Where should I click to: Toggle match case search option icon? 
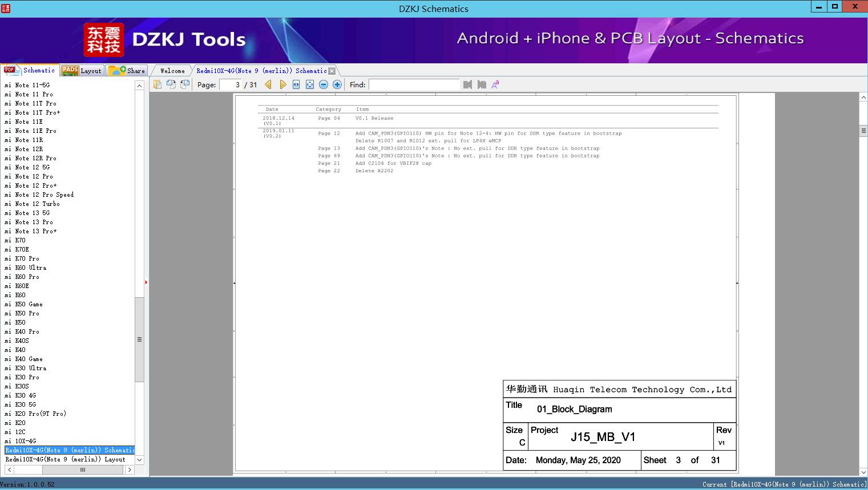click(x=495, y=84)
